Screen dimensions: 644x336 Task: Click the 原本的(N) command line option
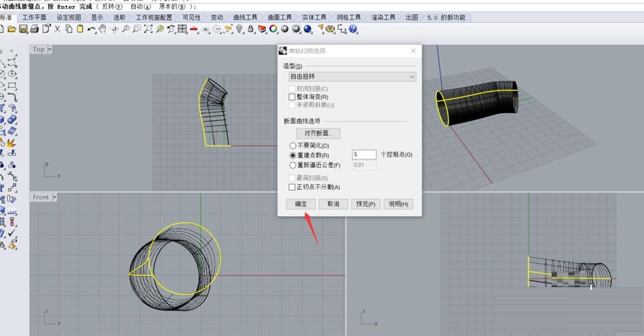pyautogui.click(x=173, y=7)
